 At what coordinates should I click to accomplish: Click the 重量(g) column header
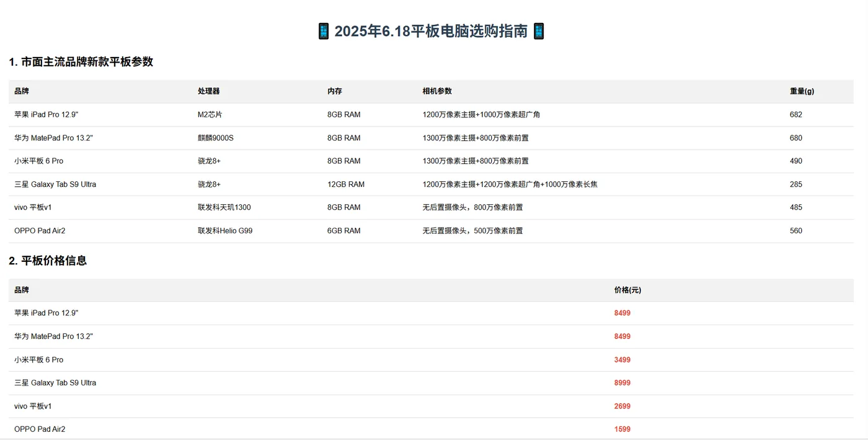[x=802, y=91]
